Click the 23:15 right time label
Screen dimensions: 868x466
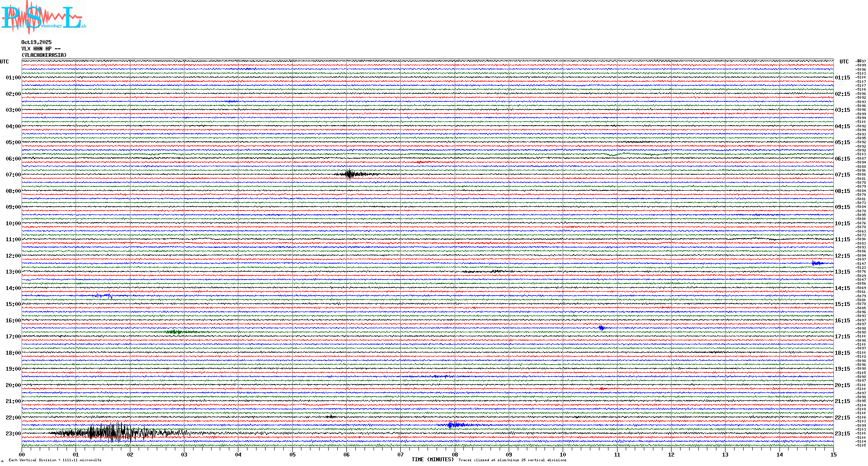click(842, 434)
